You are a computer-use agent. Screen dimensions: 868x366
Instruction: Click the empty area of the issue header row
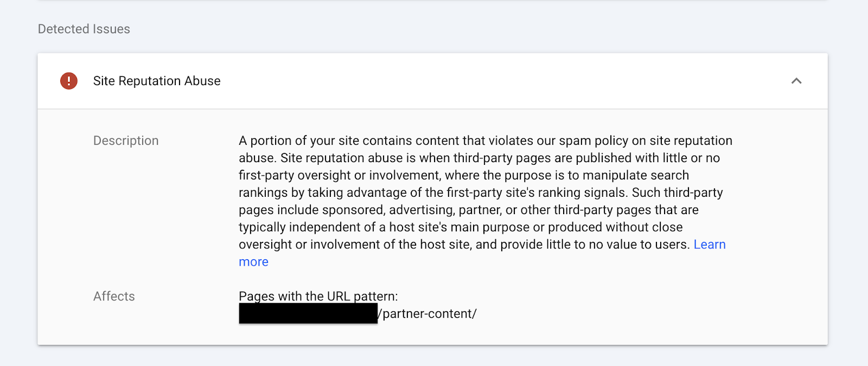(x=505, y=81)
